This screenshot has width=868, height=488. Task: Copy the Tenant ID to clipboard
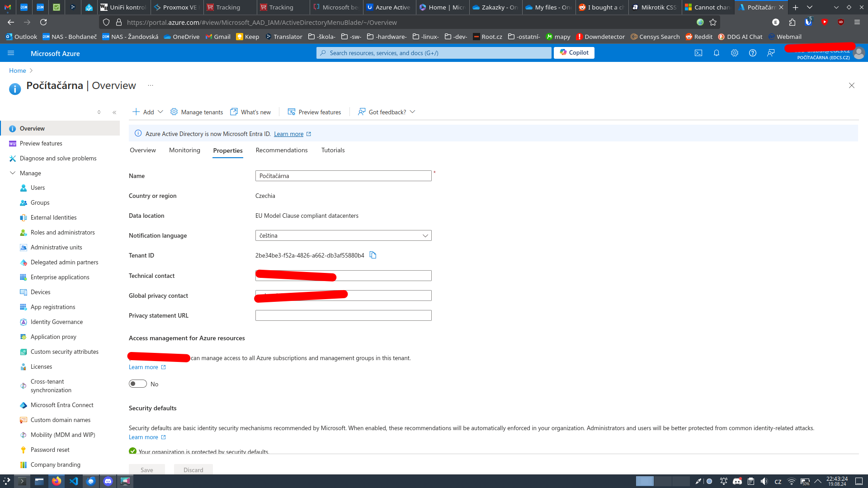(x=373, y=255)
